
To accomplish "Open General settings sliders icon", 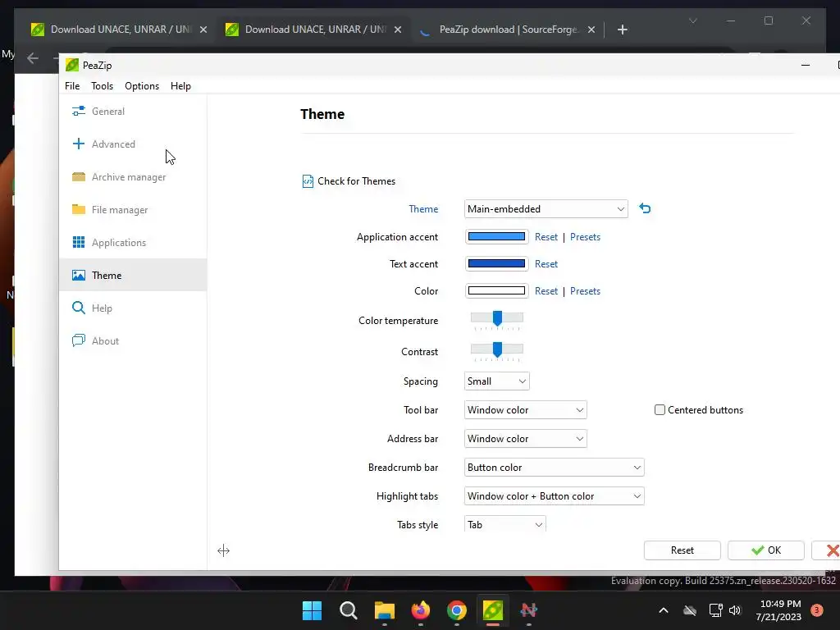I will 79,111.
